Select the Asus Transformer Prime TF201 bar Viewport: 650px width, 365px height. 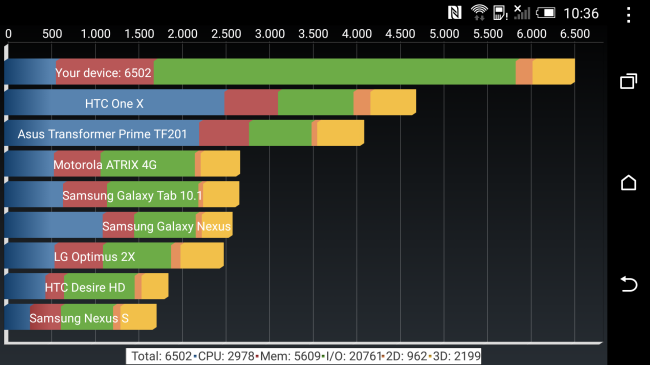click(x=184, y=133)
